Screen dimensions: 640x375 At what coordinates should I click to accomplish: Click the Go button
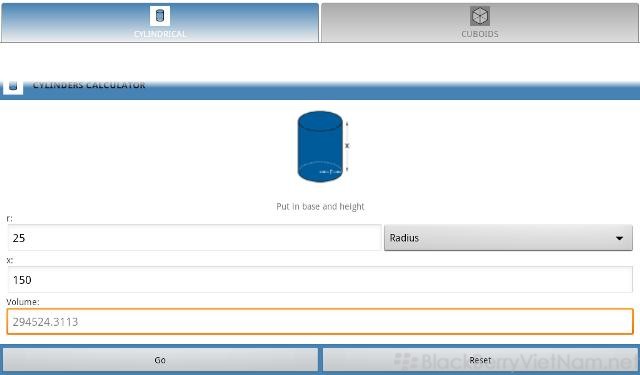pos(160,360)
